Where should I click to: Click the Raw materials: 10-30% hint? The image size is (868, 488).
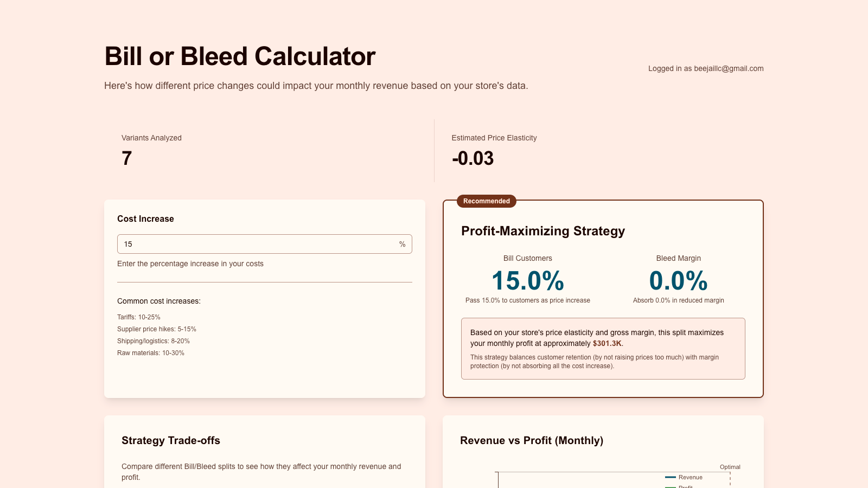(x=151, y=353)
